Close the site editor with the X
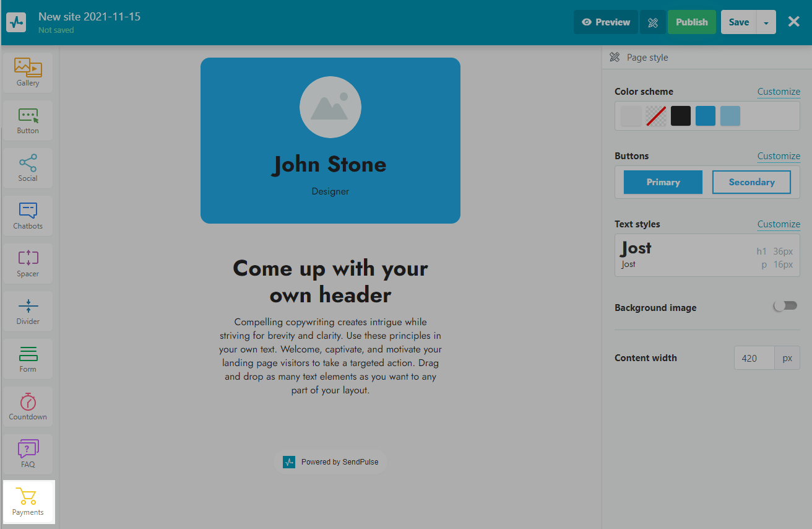812x529 pixels. [794, 22]
